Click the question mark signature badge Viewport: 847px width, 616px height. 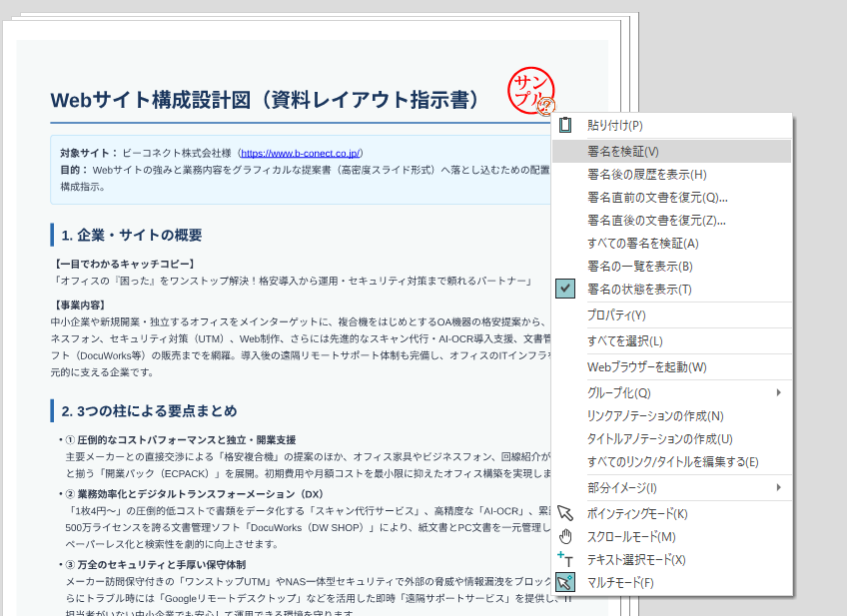click(x=546, y=107)
